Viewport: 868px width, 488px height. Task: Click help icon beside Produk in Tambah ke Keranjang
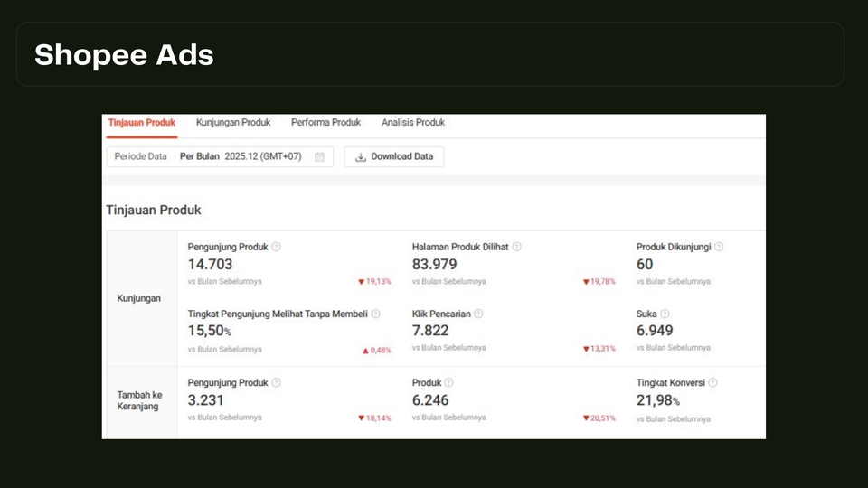coord(448,382)
